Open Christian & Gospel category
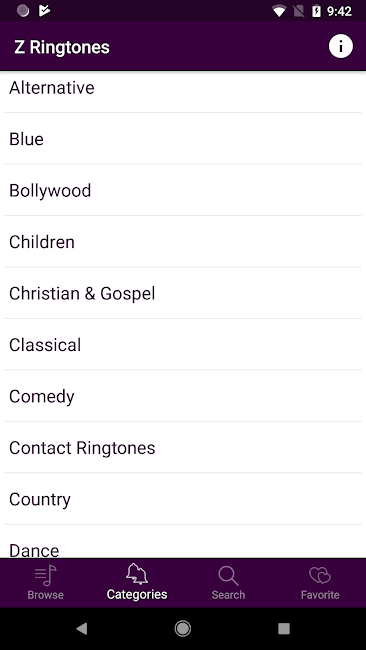This screenshot has width=366, height=650. click(183, 293)
